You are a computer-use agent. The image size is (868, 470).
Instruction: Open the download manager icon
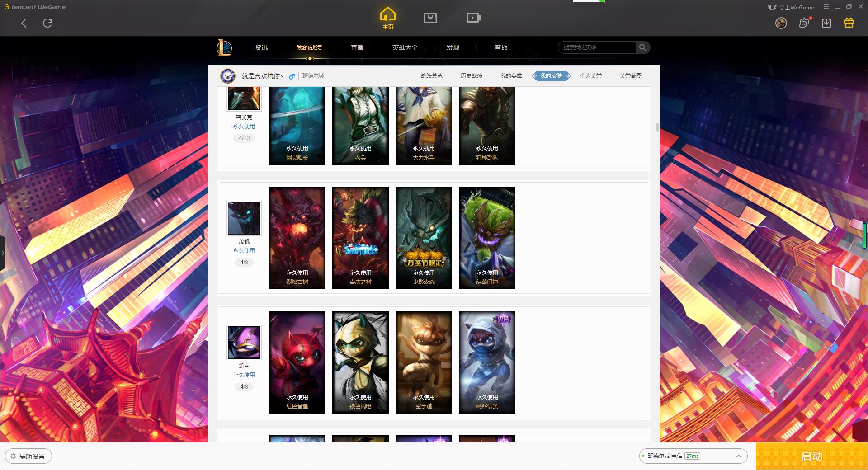pyautogui.click(x=826, y=23)
